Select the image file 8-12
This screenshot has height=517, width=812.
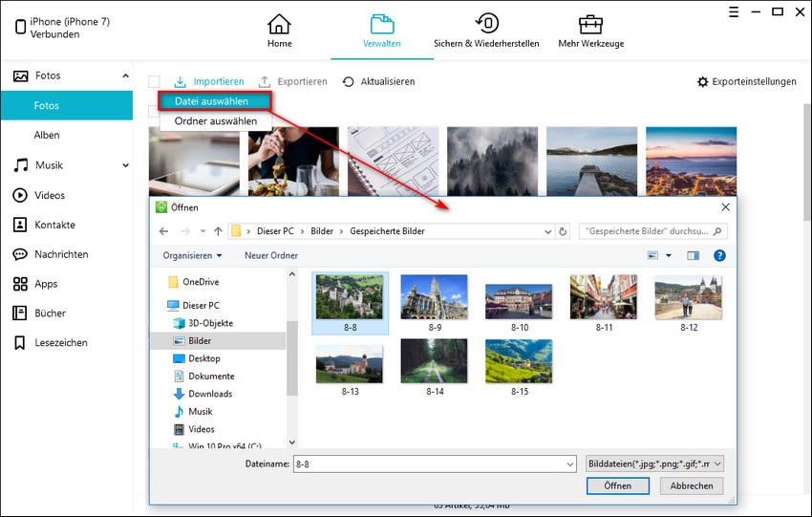click(x=689, y=303)
